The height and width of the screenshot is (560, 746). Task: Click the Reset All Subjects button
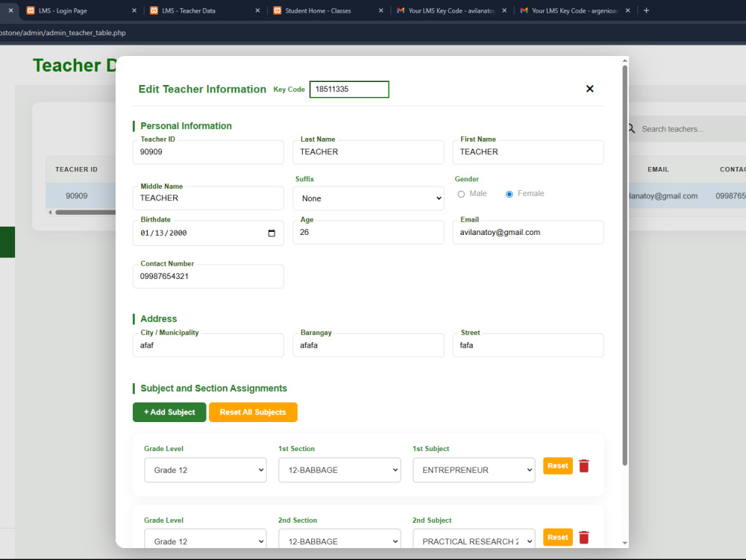point(253,412)
